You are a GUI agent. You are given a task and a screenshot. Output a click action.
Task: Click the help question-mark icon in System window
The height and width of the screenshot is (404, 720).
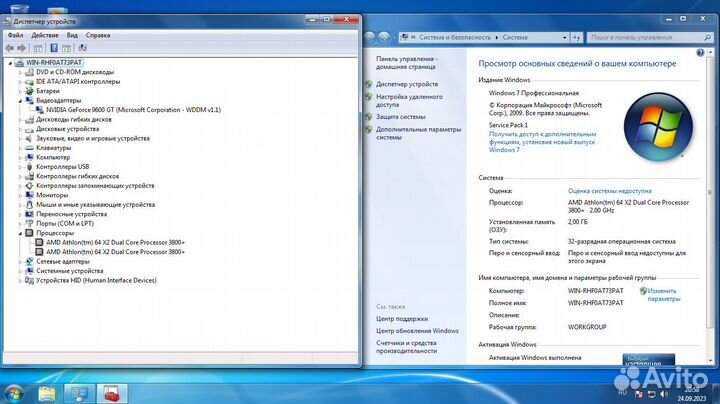click(x=700, y=53)
